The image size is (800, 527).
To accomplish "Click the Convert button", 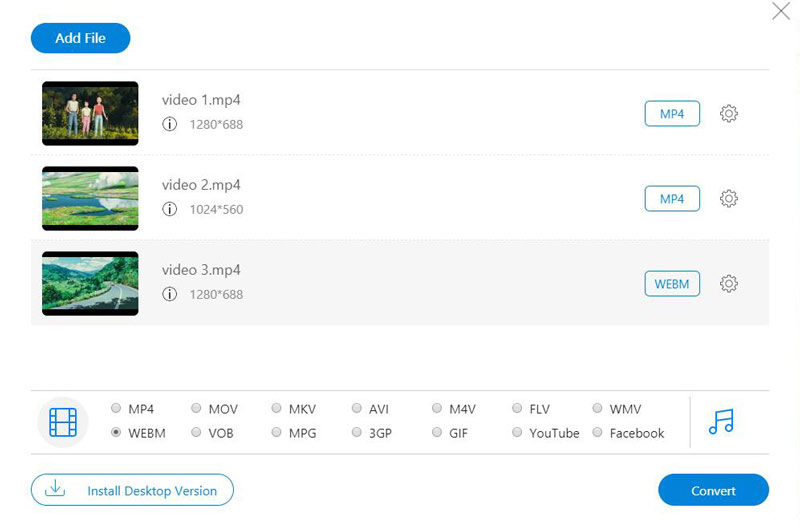I will [713, 490].
